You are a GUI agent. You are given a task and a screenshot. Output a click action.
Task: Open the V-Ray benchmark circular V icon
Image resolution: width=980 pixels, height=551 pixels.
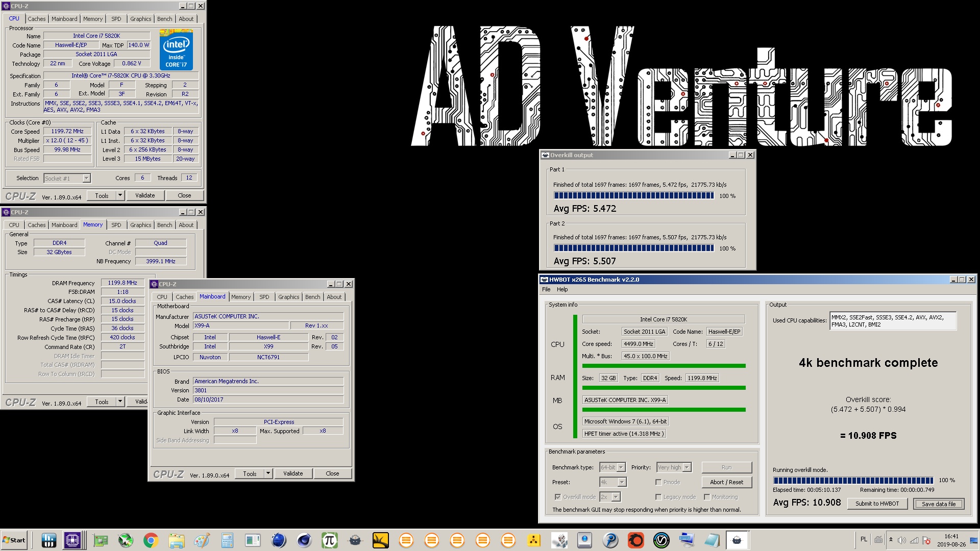point(661,540)
